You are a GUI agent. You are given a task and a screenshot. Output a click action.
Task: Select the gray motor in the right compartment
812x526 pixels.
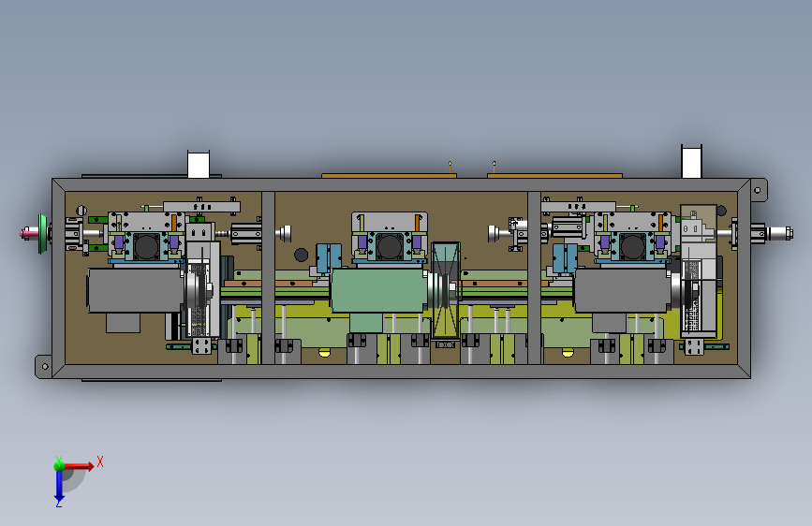623,290
